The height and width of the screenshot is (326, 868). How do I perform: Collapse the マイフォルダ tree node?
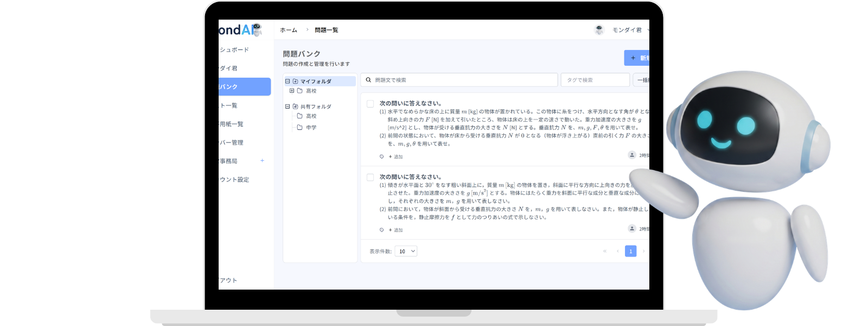point(288,81)
